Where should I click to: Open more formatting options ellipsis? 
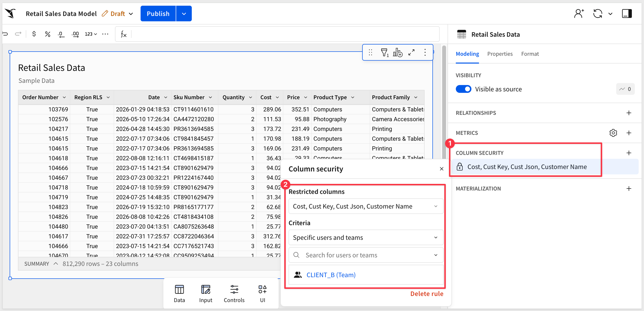pos(105,34)
